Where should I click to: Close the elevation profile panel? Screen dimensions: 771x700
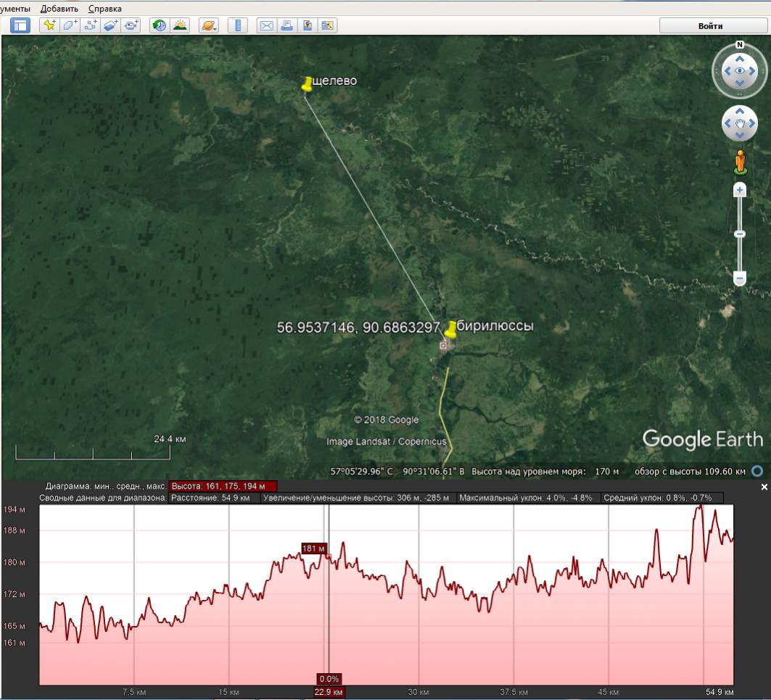(x=764, y=487)
